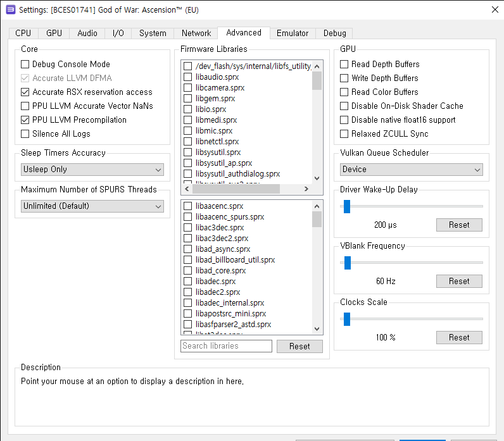The height and width of the screenshot is (441, 504).
Task: Check libad_core.sprx library
Action: click(187, 271)
